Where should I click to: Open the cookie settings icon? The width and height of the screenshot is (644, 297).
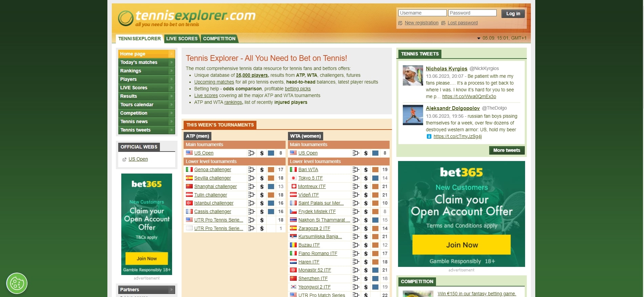coord(17,283)
